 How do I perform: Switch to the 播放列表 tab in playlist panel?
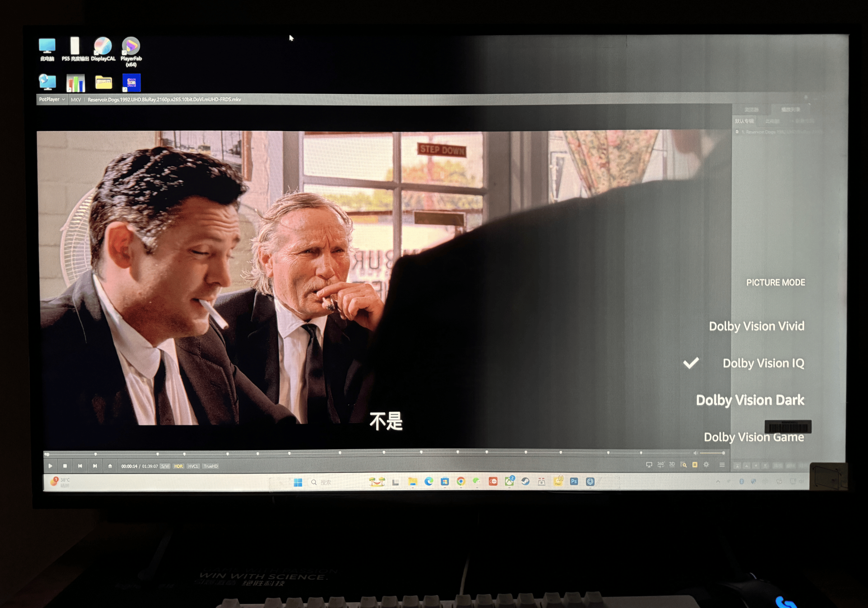coord(790,110)
